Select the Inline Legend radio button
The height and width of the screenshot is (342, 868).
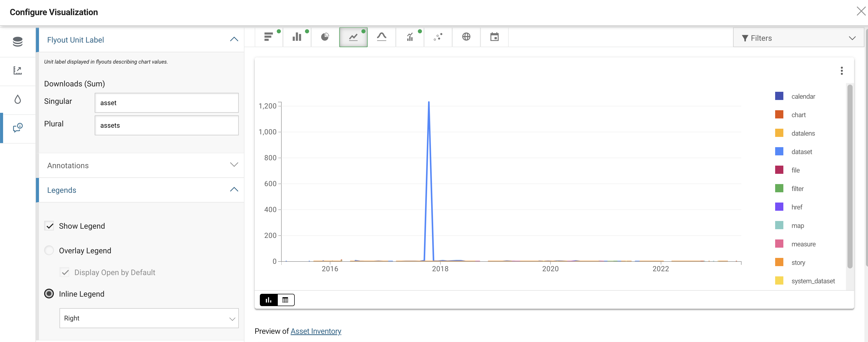[49, 294]
